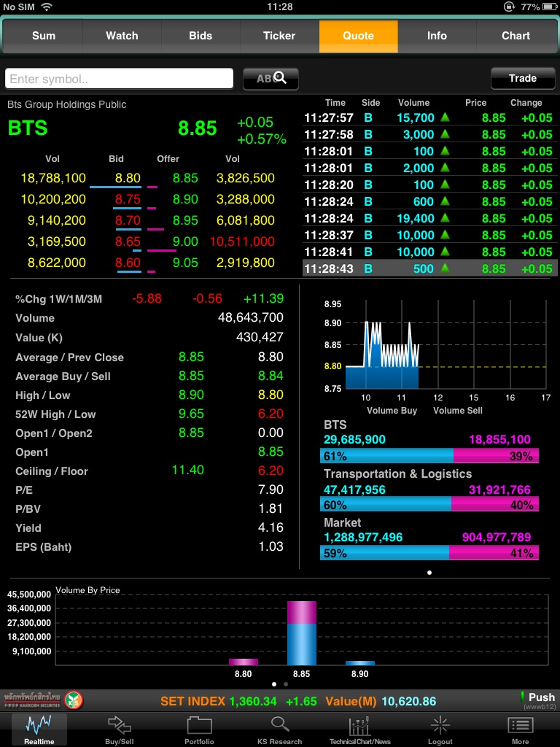Switch to the Chart tab
Image resolution: width=560 pixels, height=747 pixels.
[516, 36]
